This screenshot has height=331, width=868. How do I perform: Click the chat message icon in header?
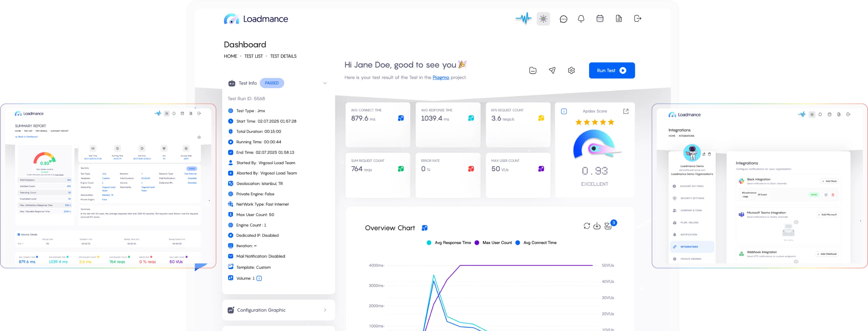tap(563, 19)
